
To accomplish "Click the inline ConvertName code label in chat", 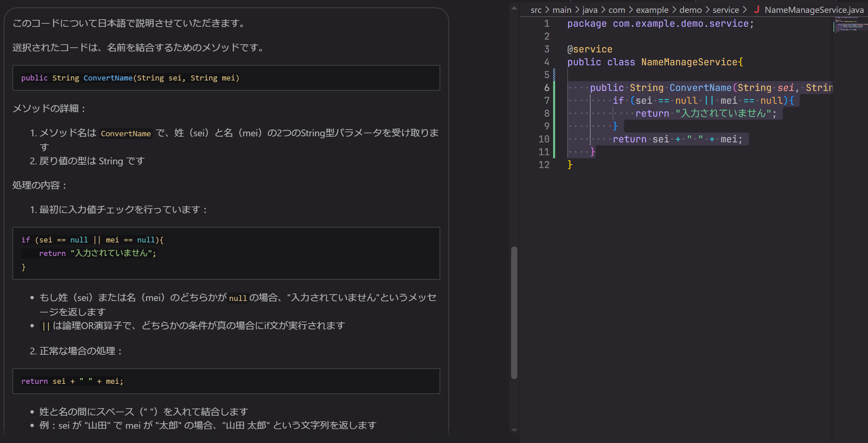I will [126, 134].
